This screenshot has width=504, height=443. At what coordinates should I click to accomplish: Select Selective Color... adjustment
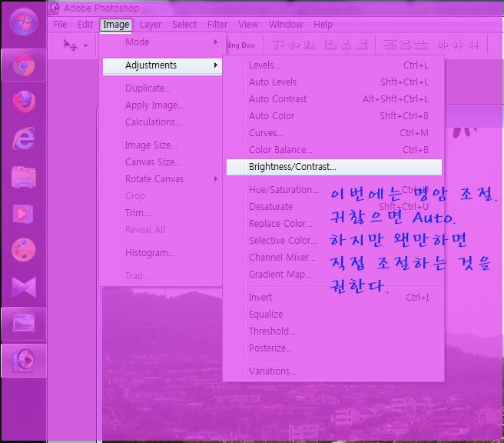[283, 240]
